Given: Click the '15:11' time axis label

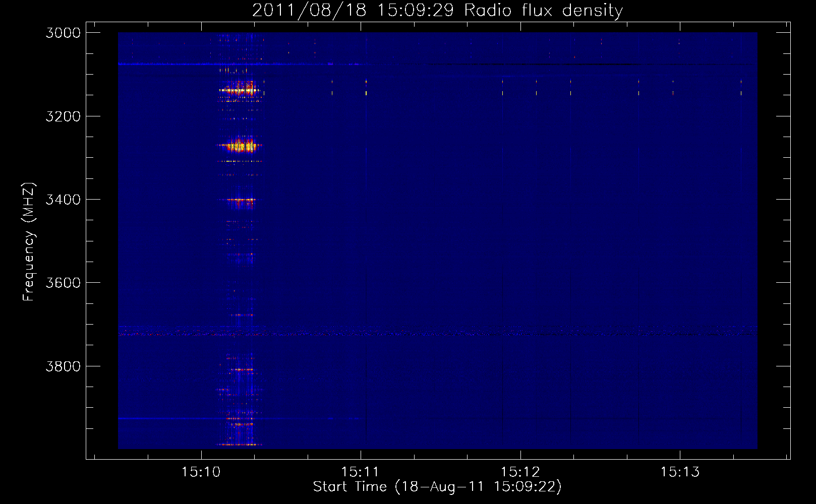Looking at the screenshot, I should click(x=360, y=472).
